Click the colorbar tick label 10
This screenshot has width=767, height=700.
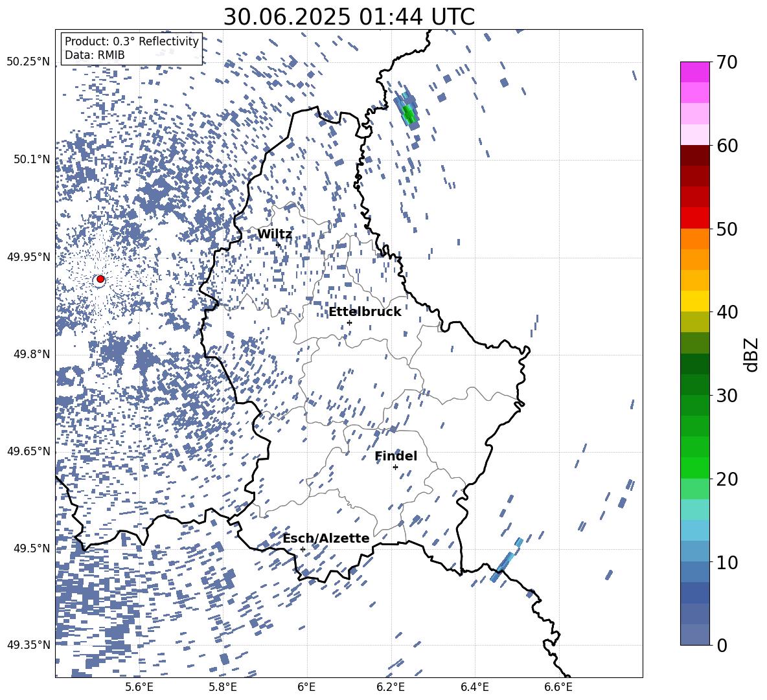727,562
